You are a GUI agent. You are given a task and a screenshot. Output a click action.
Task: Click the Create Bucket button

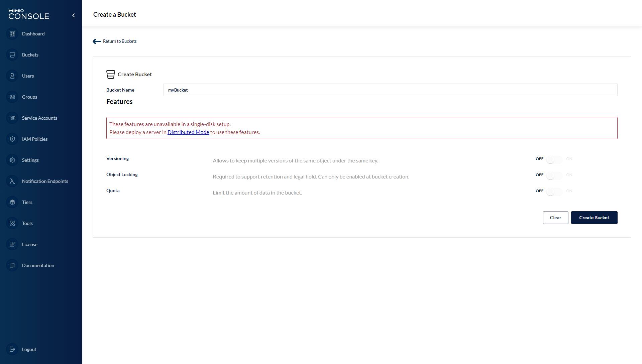(x=594, y=217)
